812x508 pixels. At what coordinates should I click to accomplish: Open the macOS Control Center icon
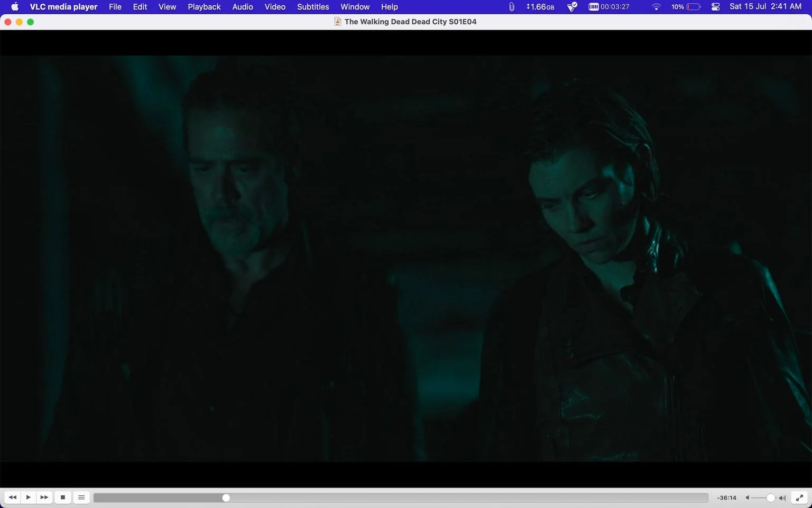716,7
